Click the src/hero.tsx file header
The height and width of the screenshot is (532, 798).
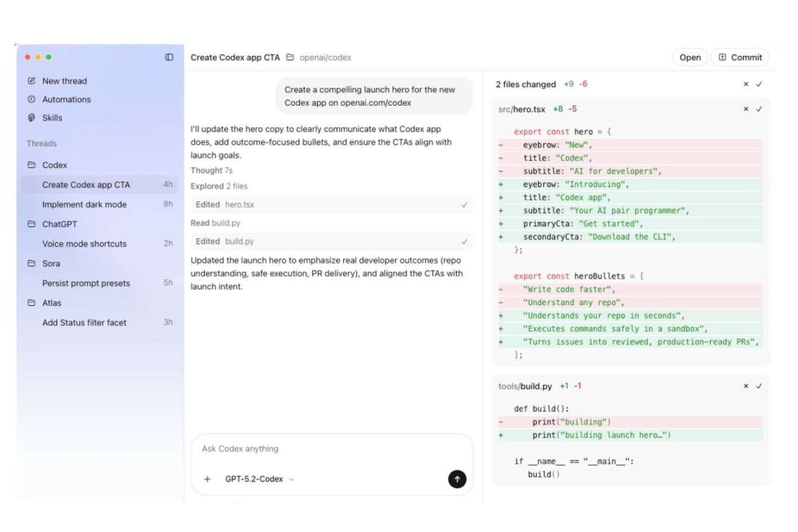(x=521, y=109)
